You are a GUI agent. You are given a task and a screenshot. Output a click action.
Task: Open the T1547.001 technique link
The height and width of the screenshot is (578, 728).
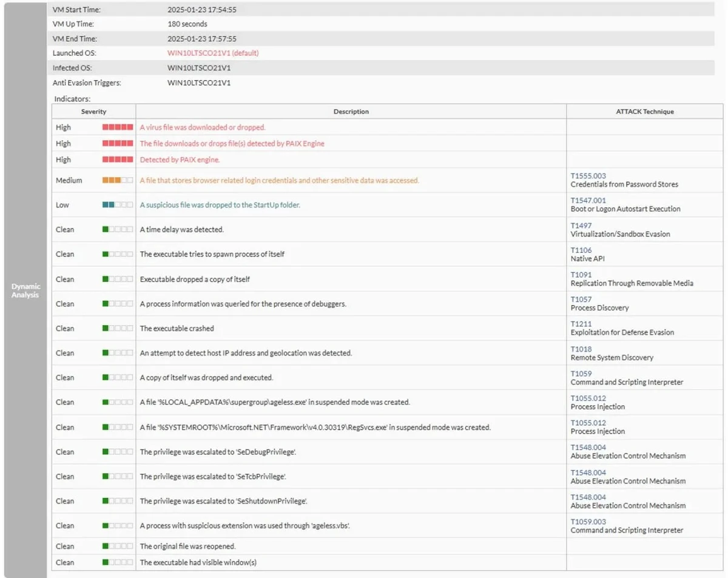588,200
